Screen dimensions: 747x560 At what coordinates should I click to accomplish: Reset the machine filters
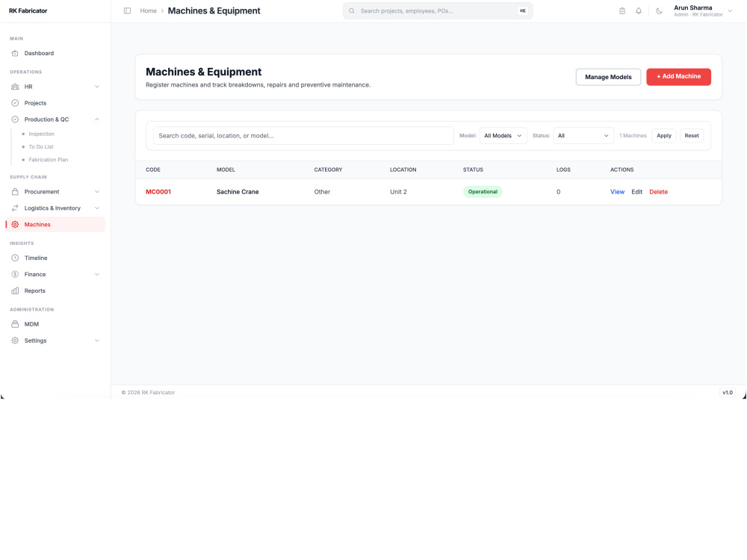[x=691, y=136]
